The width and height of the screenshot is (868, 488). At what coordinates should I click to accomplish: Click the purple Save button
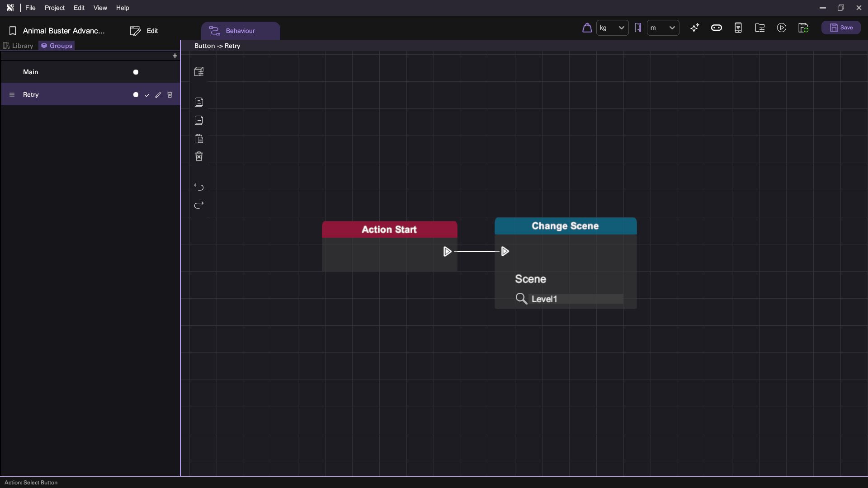coord(841,28)
